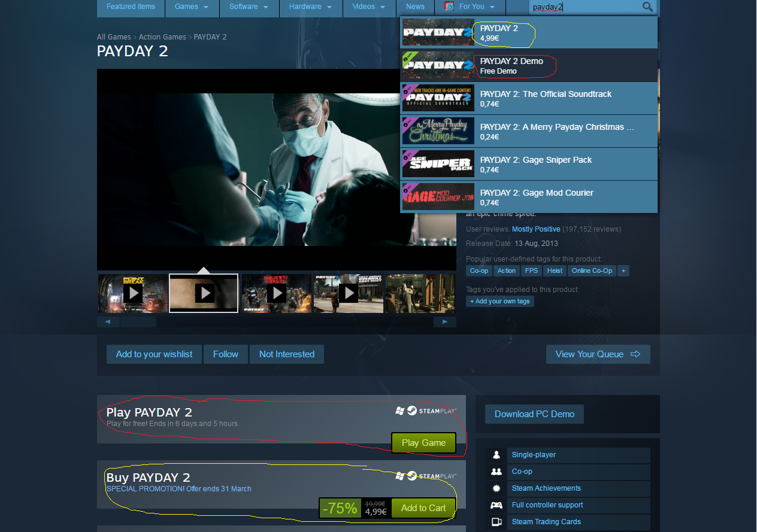Click the Heist tag

(555, 271)
